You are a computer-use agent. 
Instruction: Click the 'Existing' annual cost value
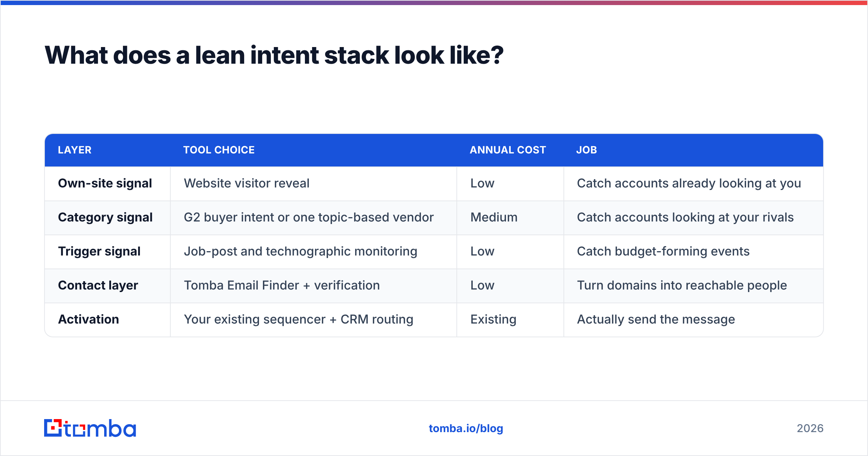pos(493,320)
